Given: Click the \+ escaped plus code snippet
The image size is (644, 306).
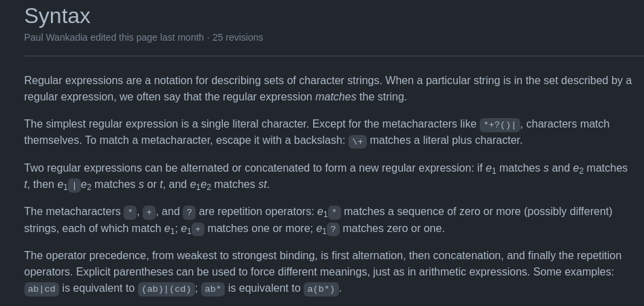Looking at the screenshot, I should pyautogui.click(x=357, y=141).
